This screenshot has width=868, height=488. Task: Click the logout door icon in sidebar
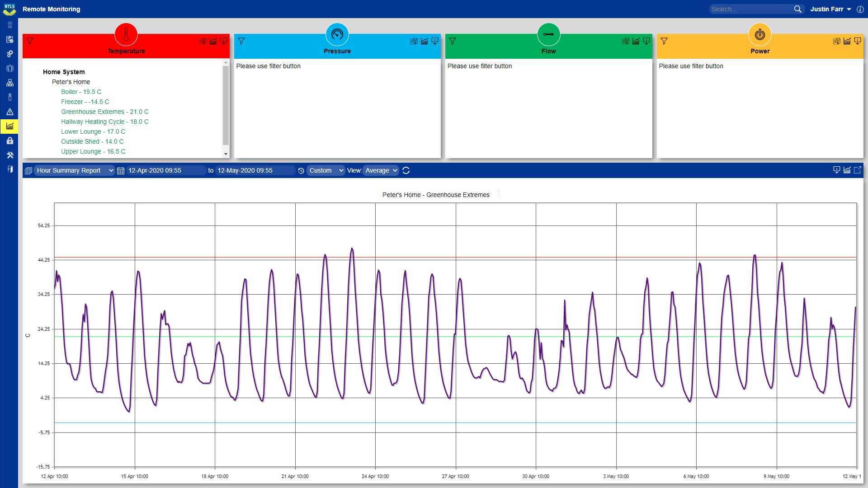point(9,169)
